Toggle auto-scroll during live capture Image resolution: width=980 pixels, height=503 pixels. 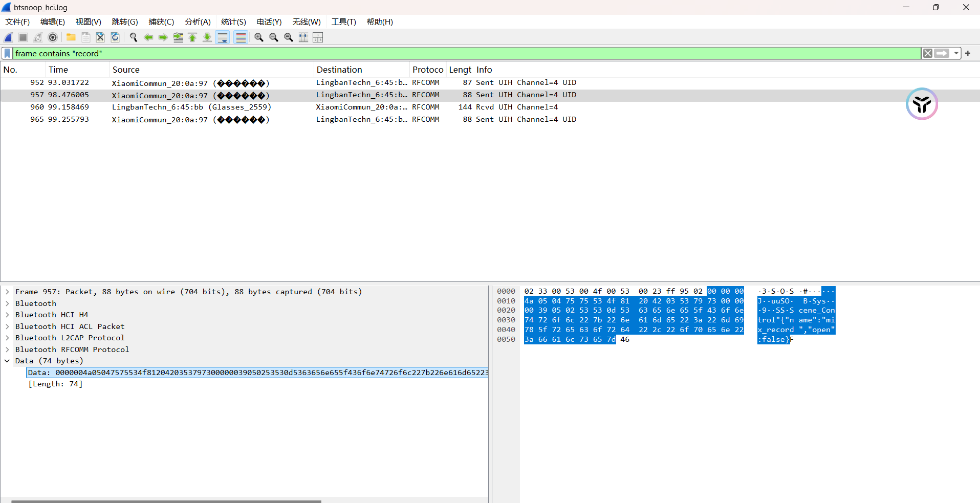223,37
